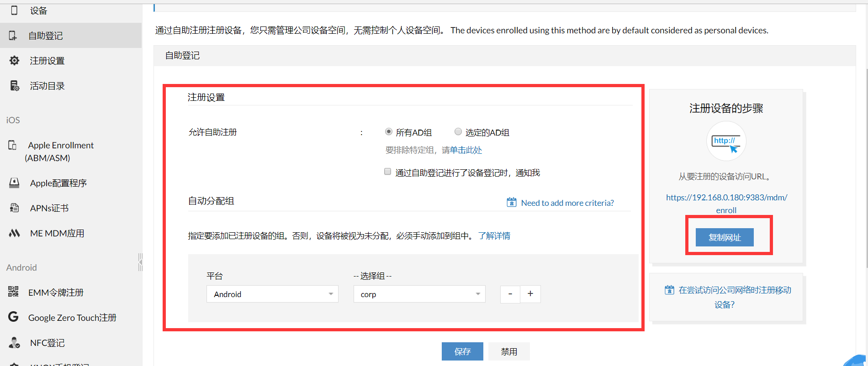Click the ME MDM应用 logo icon
This screenshot has height=366, width=868.
[15, 233]
